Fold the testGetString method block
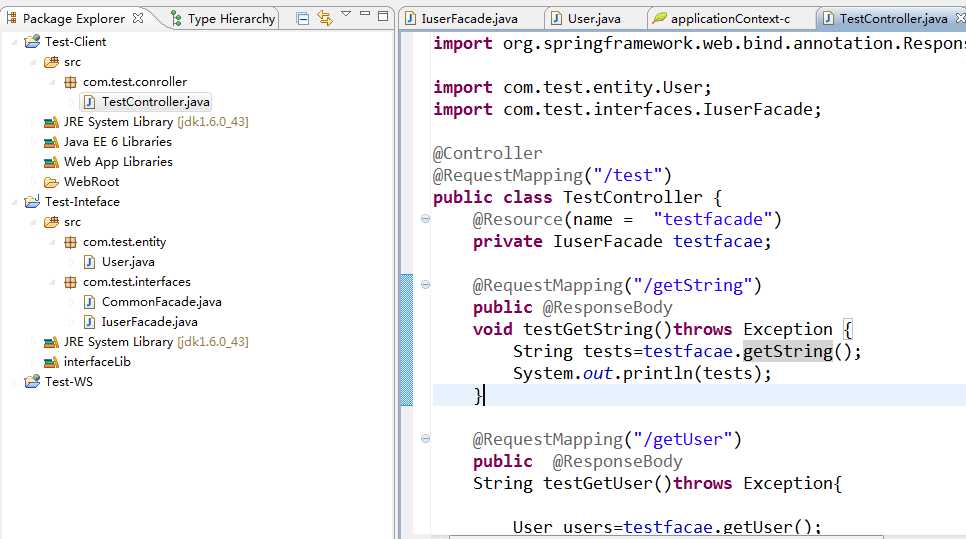The width and height of the screenshot is (966, 539). click(x=425, y=285)
